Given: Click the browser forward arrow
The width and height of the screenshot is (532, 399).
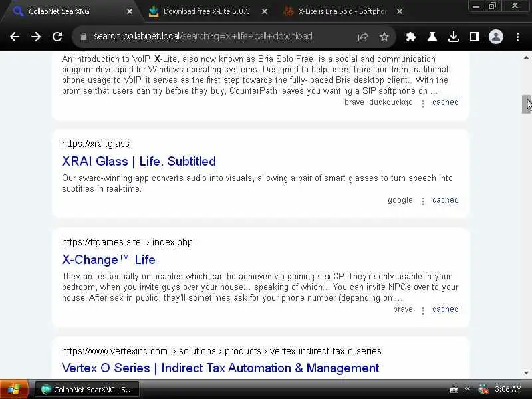Looking at the screenshot, I should click(x=36, y=37).
